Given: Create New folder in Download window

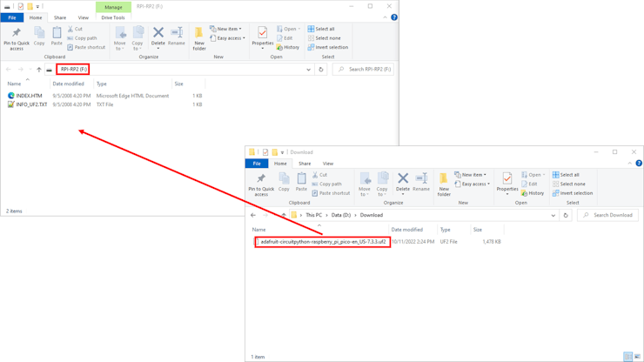Looking at the screenshot, I should pyautogui.click(x=444, y=184).
